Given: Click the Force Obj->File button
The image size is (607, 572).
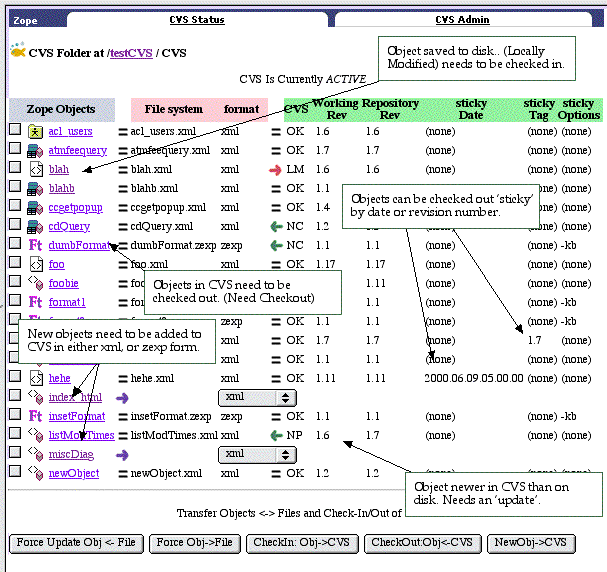Looking at the screenshot, I should pyautogui.click(x=195, y=543).
